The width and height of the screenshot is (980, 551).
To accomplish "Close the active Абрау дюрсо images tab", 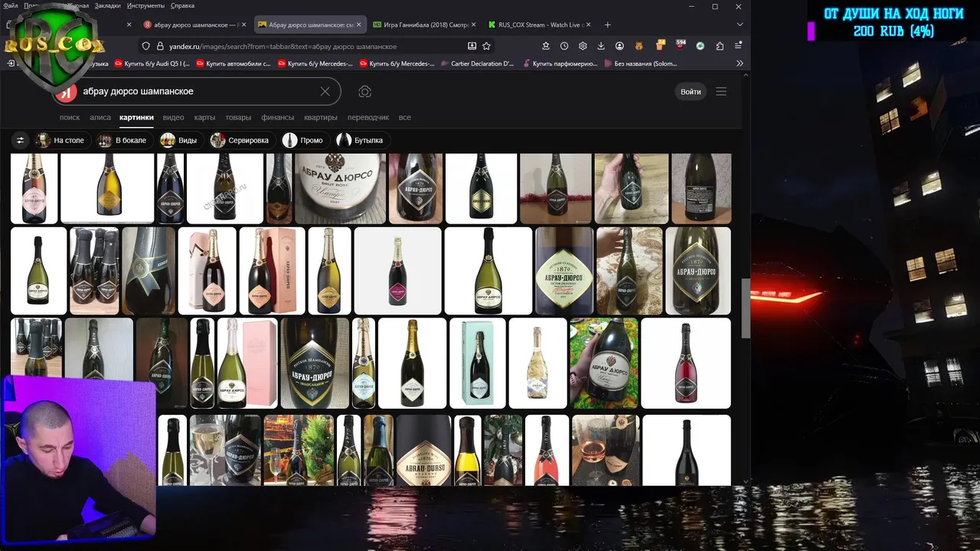I will tap(360, 24).
